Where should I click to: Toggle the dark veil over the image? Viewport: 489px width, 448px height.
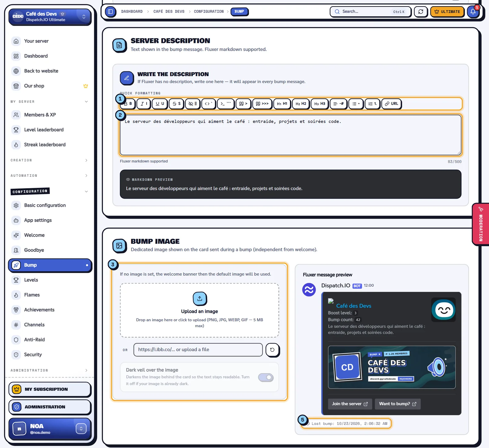coord(266,377)
